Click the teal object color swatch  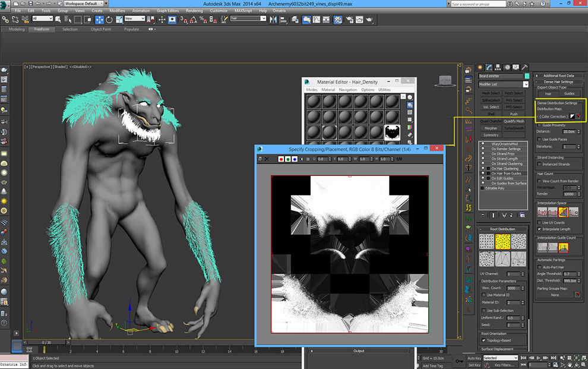point(526,76)
